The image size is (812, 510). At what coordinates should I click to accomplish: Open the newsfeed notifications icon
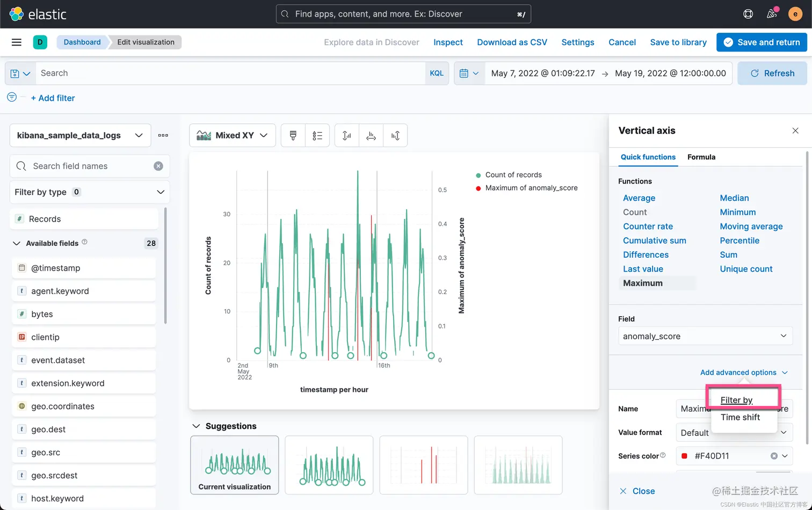(x=772, y=14)
